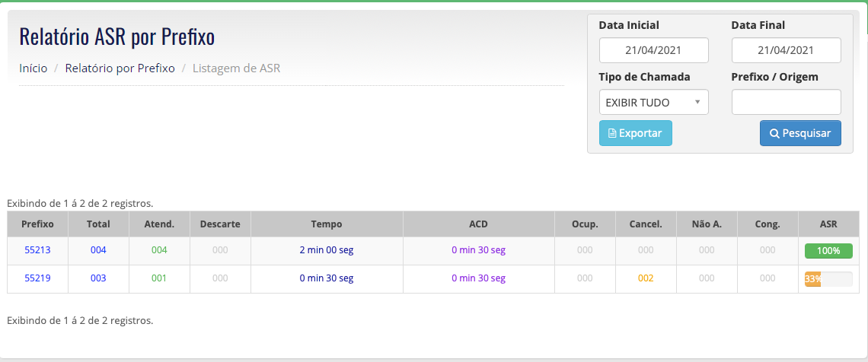Open prefix 55213 link
Image resolution: width=868 pixels, height=362 pixels.
pyautogui.click(x=37, y=250)
